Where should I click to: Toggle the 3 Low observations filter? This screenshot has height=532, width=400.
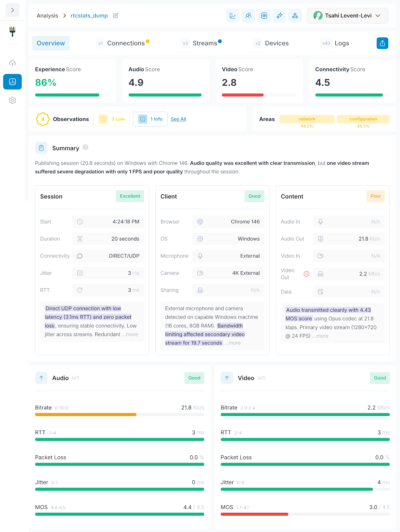coord(112,119)
